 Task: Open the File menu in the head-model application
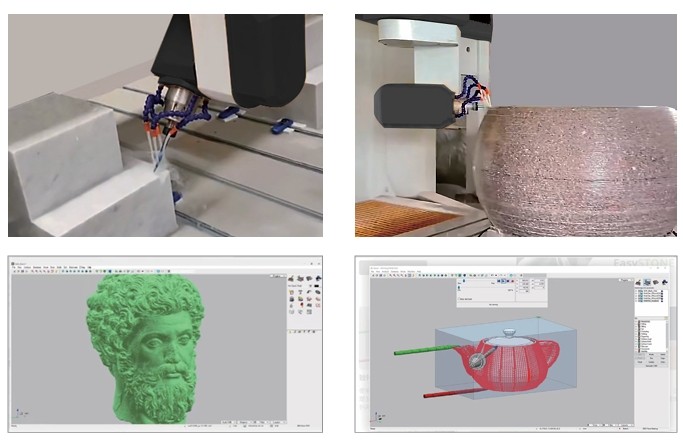[14, 267]
